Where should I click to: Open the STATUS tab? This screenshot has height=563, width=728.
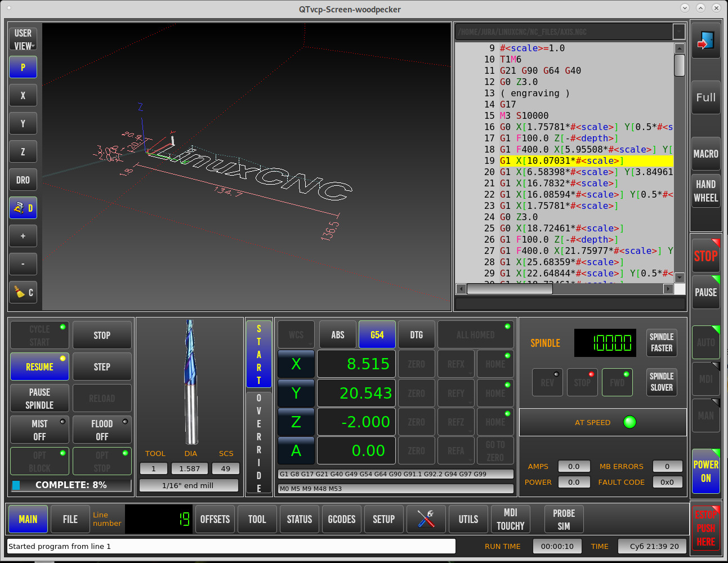point(300,519)
